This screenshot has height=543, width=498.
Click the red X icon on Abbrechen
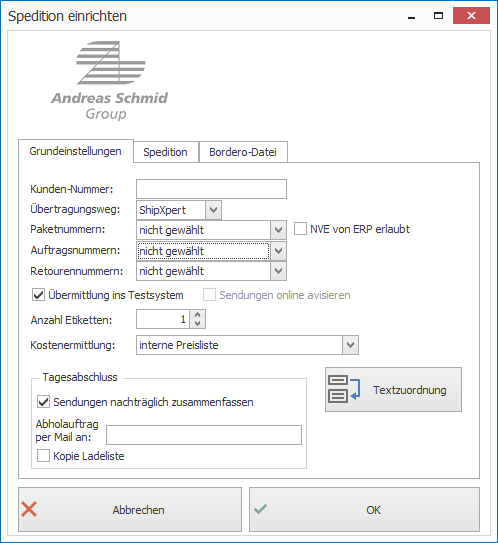[x=29, y=509]
